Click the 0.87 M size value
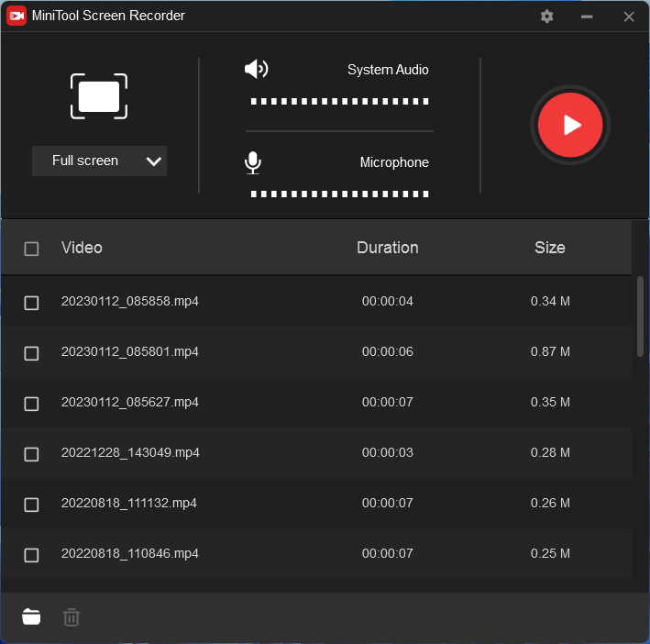This screenshot has width=650, height=644. pyautogui.click(x=550, y=351)
